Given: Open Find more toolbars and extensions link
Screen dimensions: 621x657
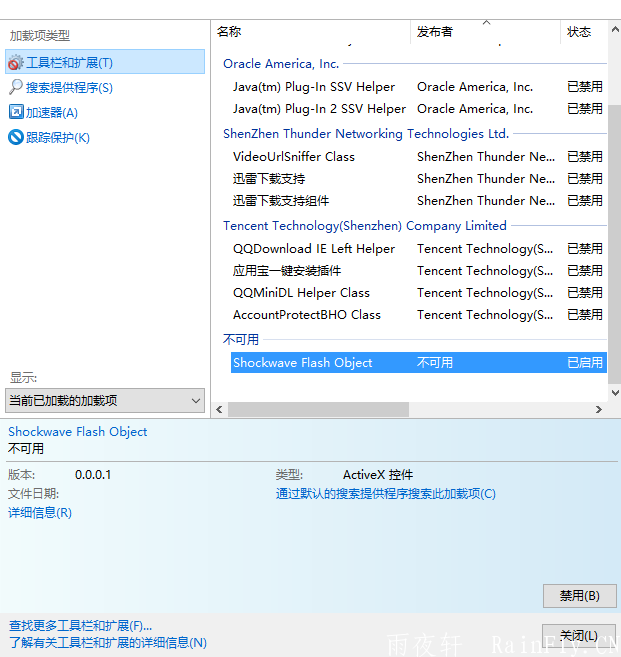Looking at the screenshot, I should [81, 626].
